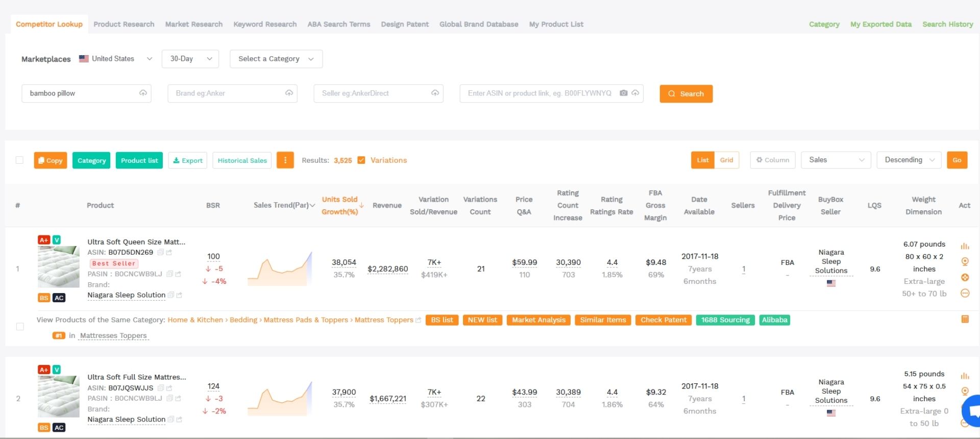Screen dimensions: 980x439
Task: Click the webcam monitor icon for Queen Size row
Action: point(965,262)
